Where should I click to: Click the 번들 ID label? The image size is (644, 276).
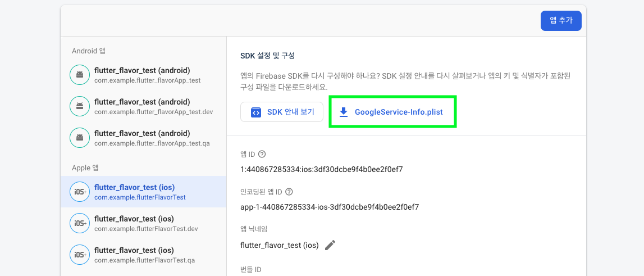click(x=251, y=270)
